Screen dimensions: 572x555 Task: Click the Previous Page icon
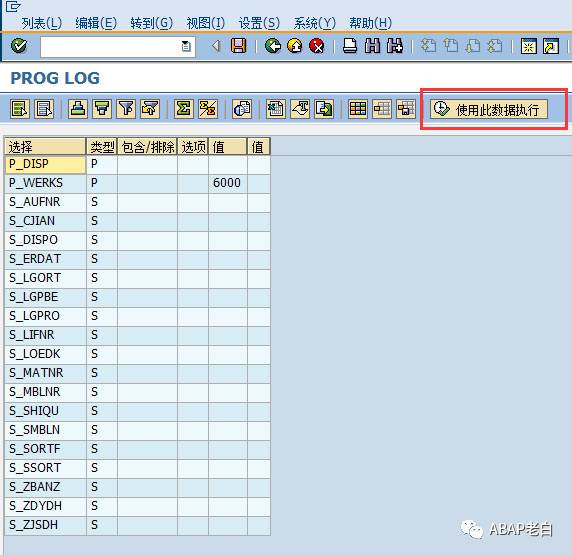pos(451,46)
